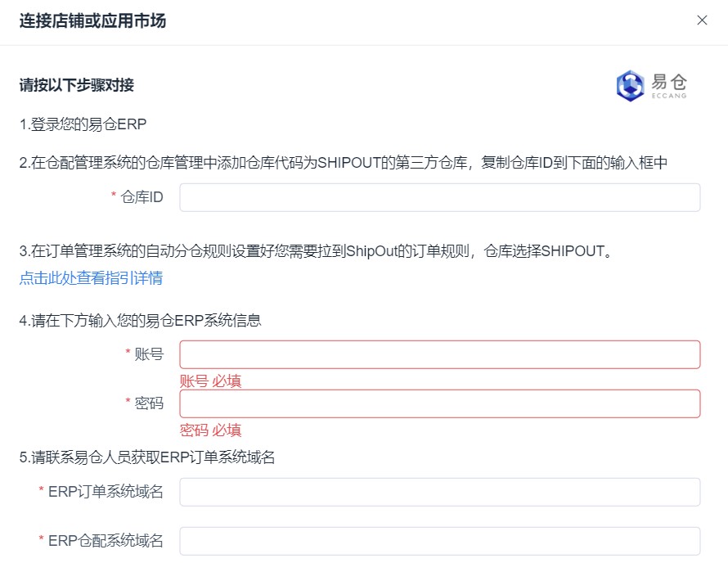Focus the 密码 input field
Viewport: 728px width, 563px height.
[x=440, y=403]
